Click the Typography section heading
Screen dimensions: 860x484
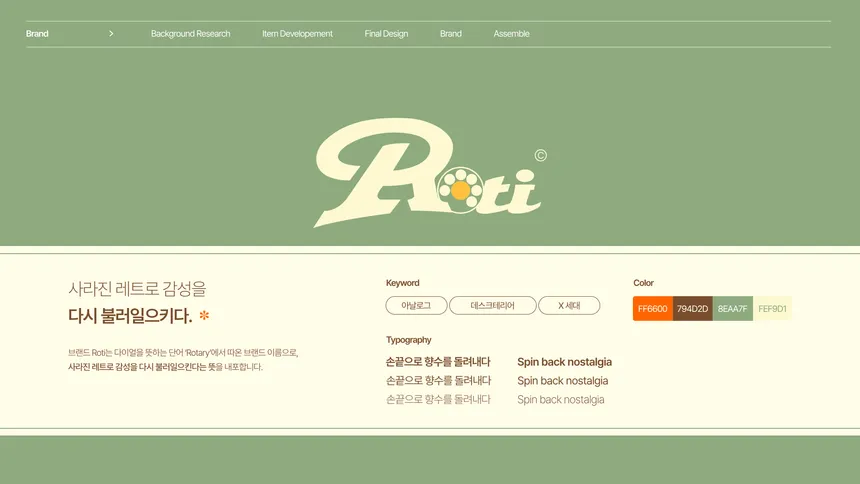click(409, 340)
